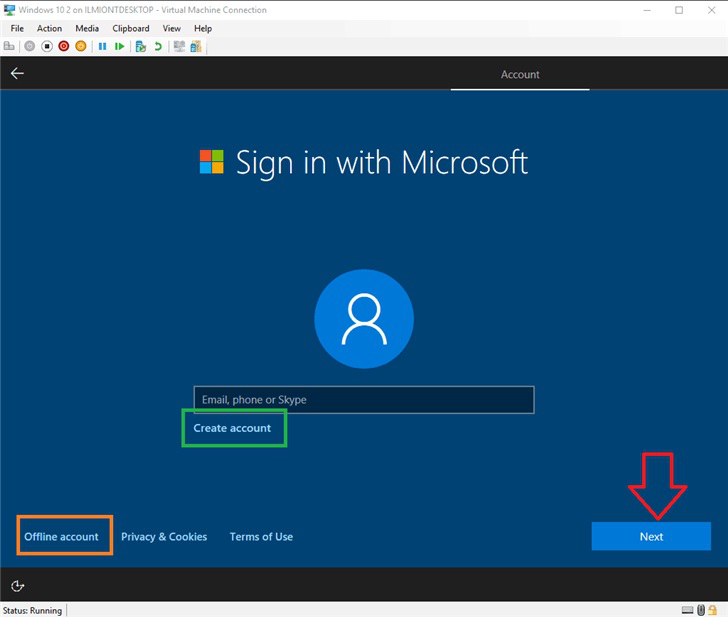Click the Create account link

click(232, 428)
